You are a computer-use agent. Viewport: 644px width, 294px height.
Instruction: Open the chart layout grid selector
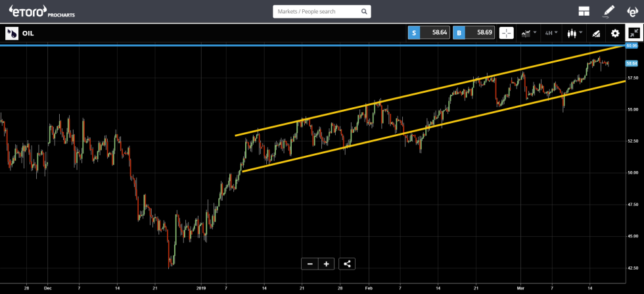[584, 11]
